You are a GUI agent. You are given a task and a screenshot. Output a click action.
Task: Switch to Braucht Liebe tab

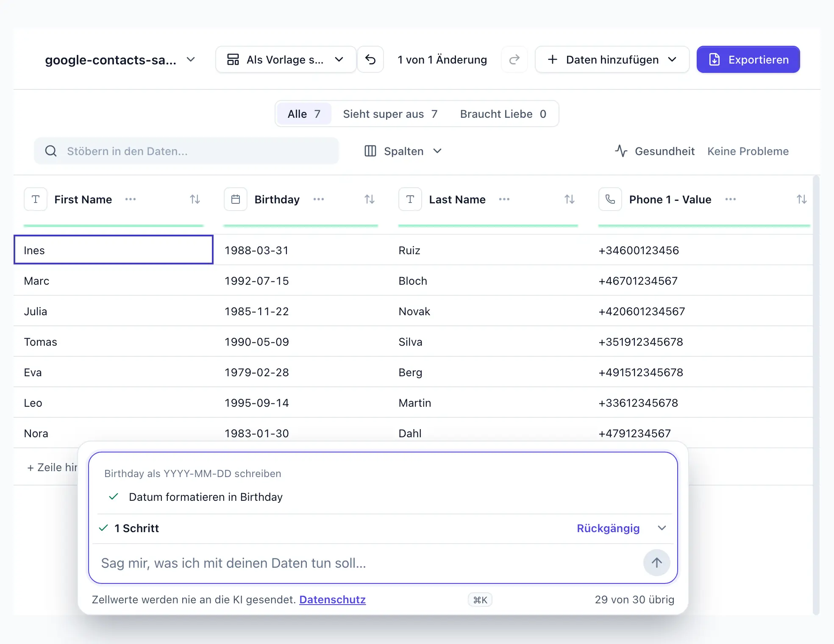(503, 114)
